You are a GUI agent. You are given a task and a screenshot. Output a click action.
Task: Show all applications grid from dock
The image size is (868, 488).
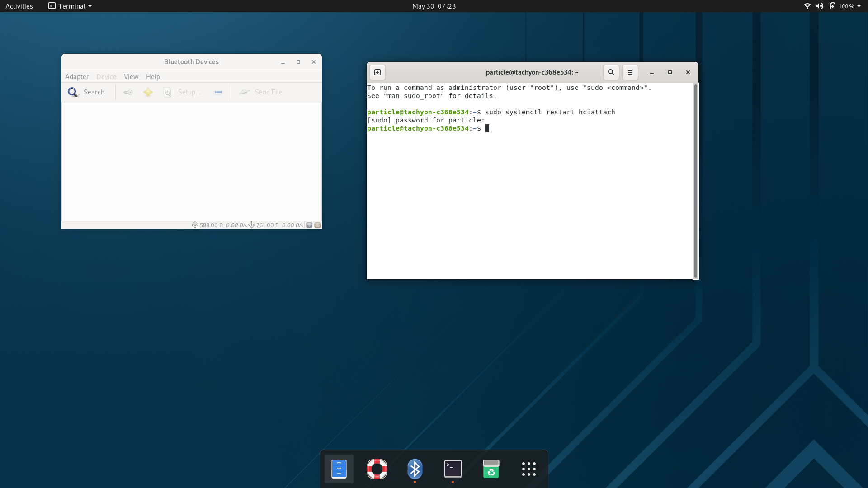(x=529, y=469)
